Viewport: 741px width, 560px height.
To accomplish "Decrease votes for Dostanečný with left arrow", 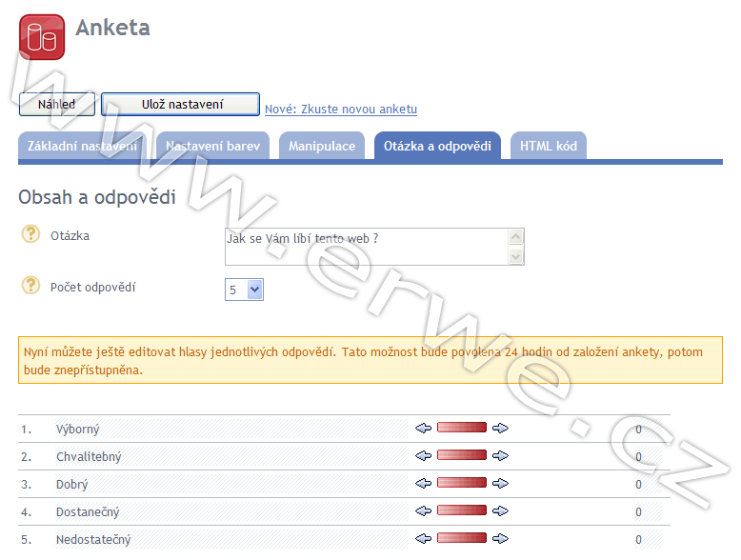I will [x=424, y=510].
